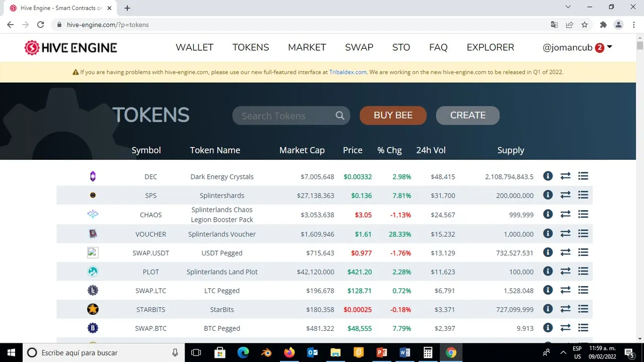Click the Windows taskbar search box
Image resolution: width=644 pixels, height=362 pixels.
tap(104, 352)
